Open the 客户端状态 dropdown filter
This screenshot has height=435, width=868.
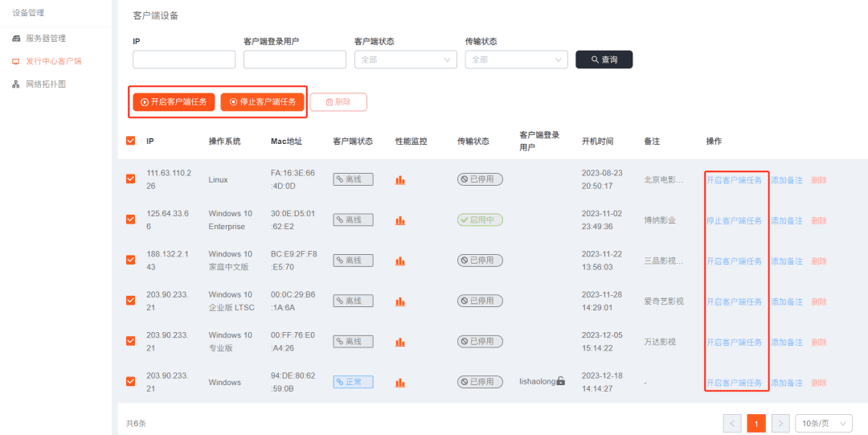click(406, 60)
